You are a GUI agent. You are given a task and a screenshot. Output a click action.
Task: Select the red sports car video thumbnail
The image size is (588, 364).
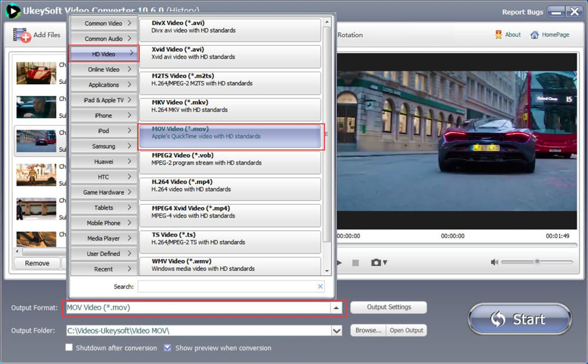[36, 73]
